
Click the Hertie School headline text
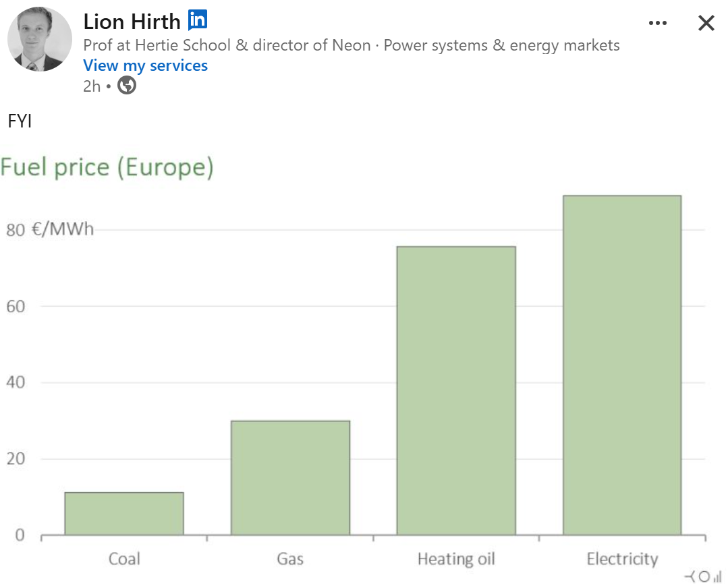[351, 45]
